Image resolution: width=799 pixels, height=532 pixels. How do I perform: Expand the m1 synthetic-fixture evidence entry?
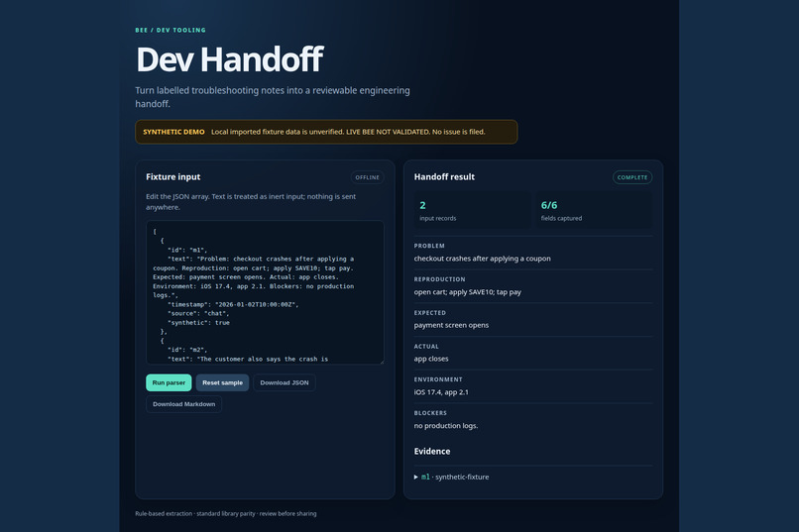pos(451,478)
